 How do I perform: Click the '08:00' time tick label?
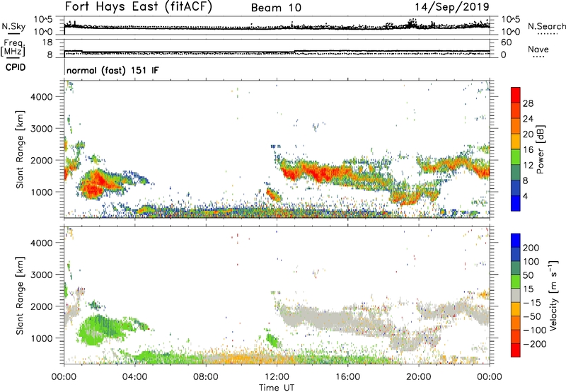[x=206, y=377]
